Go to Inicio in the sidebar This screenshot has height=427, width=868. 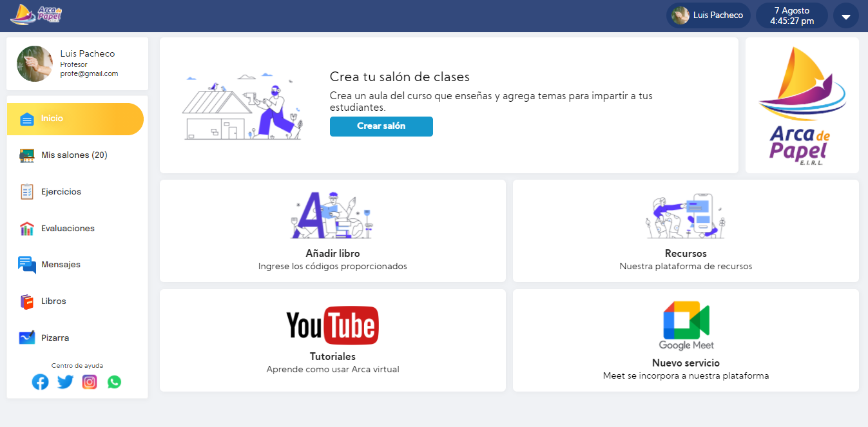pos(75,119)
